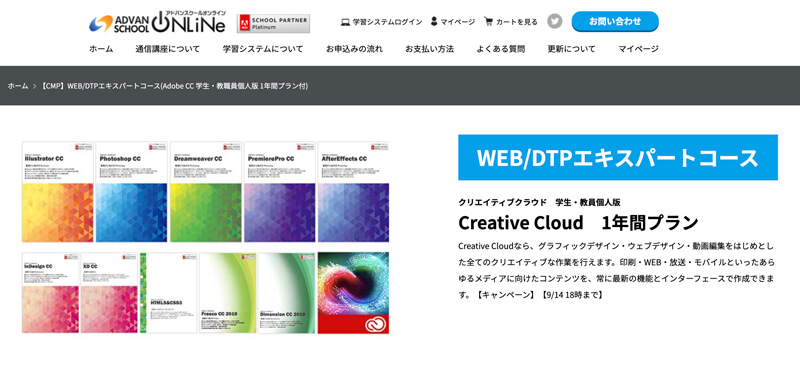Go to ホーム in navigation menu
Screen dimensions: 800x378
(x=101, y=49)
